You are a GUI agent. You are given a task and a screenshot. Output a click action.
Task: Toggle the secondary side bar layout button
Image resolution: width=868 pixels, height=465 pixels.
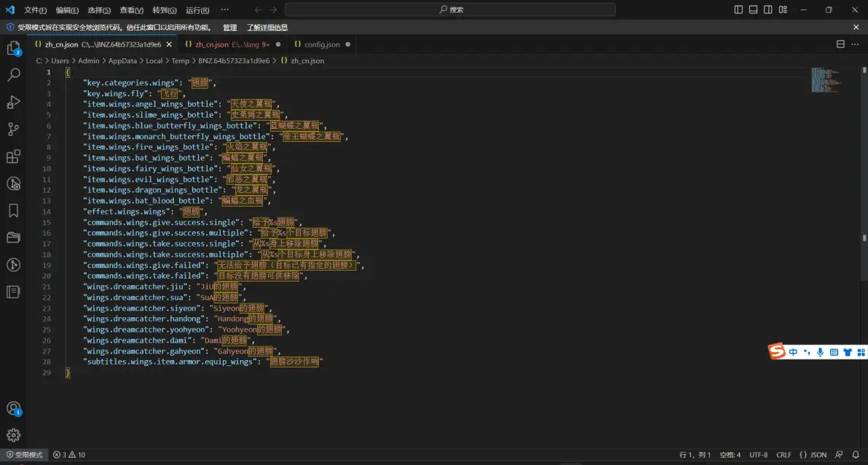coord(768,10)
